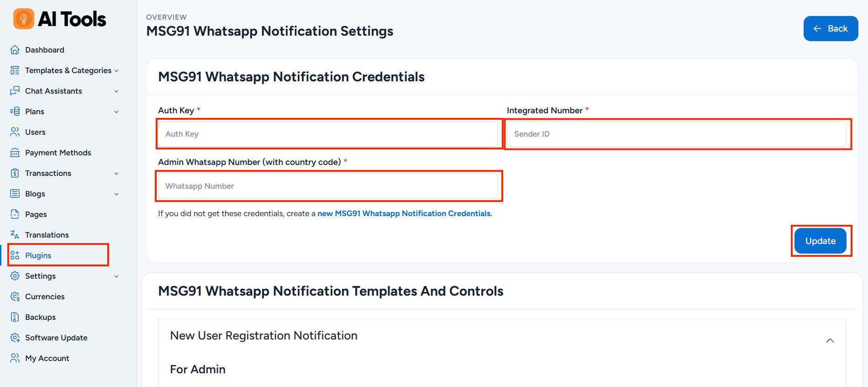Click the Dashboard home icon
Viewport: 868px width, 387px height.
pos(15,50)
